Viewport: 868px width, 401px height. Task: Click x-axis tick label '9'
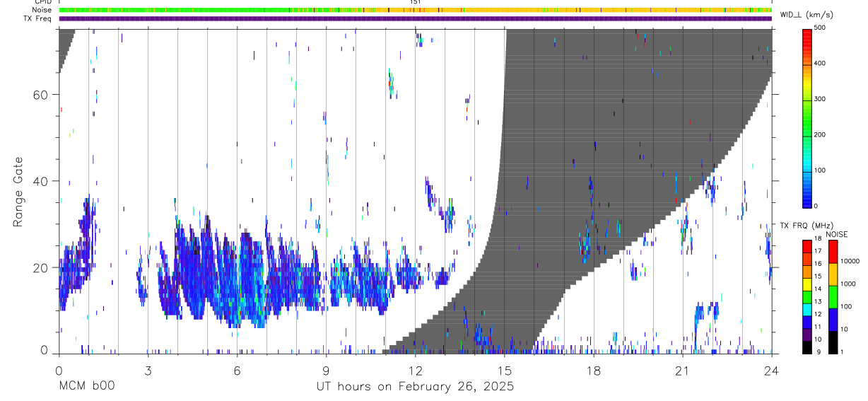[326, 371]
